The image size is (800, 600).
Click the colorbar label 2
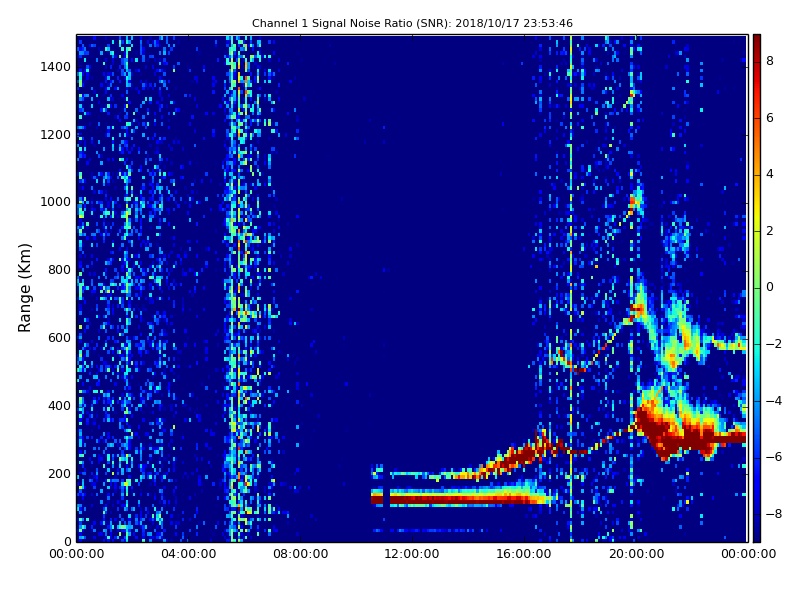click(770, 231)
